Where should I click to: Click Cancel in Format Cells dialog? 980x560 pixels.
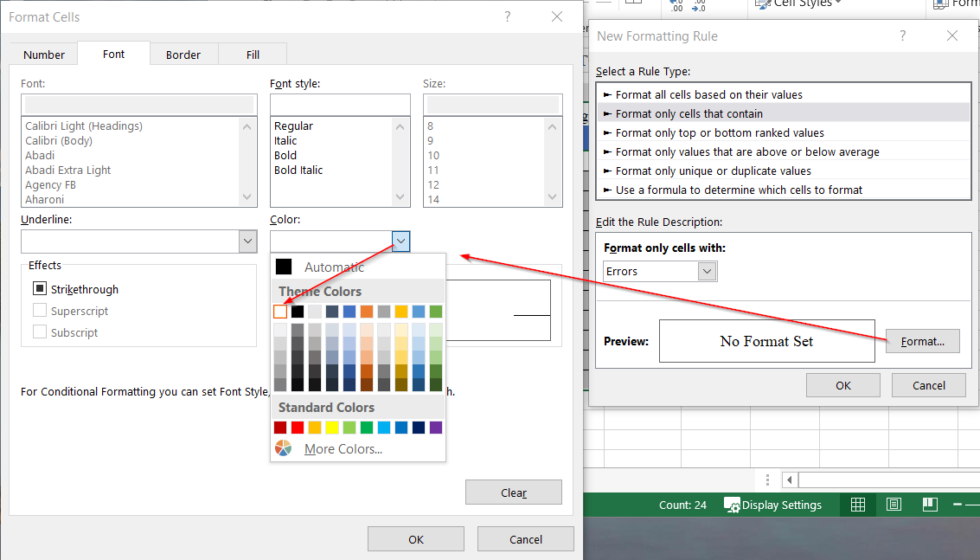pyautogui.click(x=526, y=538)
